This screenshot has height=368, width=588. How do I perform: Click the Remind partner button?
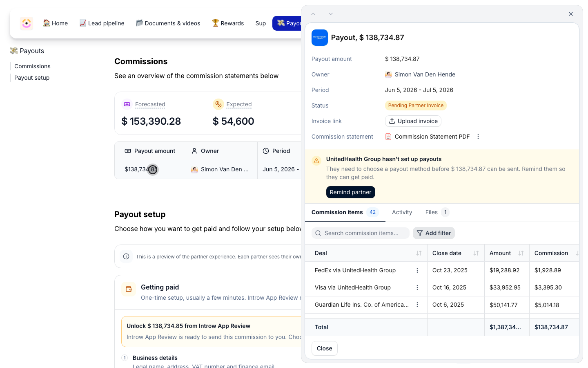pyautogui.click(x=351, y=192)
